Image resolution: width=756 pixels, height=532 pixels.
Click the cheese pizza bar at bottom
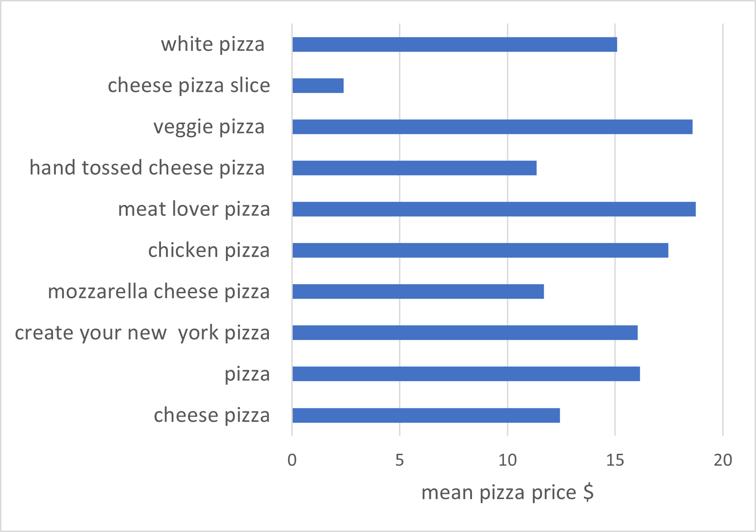[426, 415]
